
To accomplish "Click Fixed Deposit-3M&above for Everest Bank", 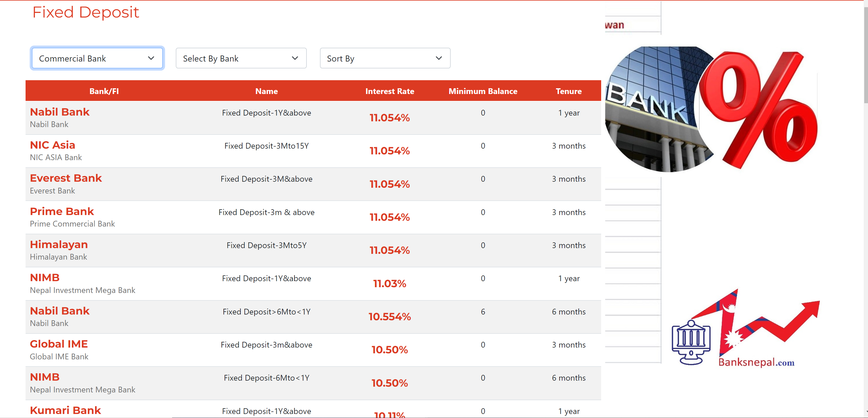I will [267, 179].
